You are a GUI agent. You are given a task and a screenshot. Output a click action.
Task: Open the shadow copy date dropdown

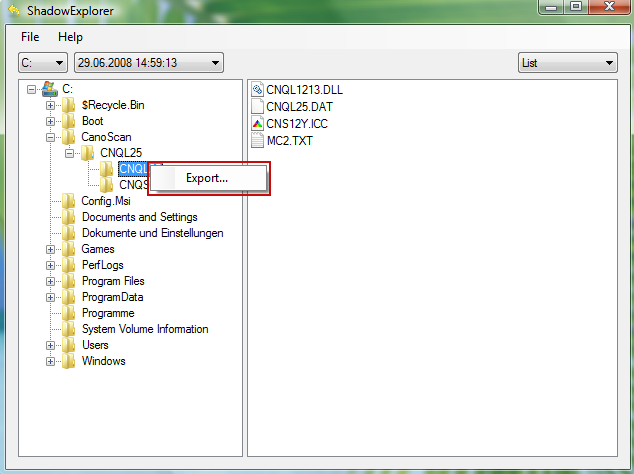(x=148, y=63)
